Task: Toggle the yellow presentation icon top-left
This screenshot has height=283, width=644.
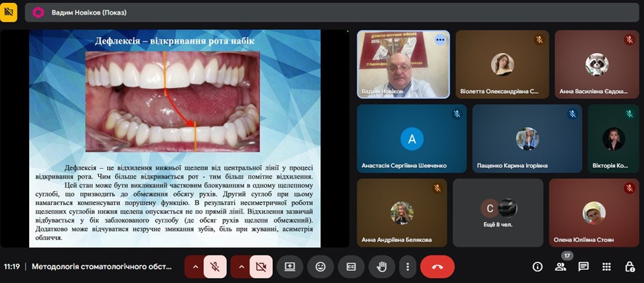Action: (9, 12)
